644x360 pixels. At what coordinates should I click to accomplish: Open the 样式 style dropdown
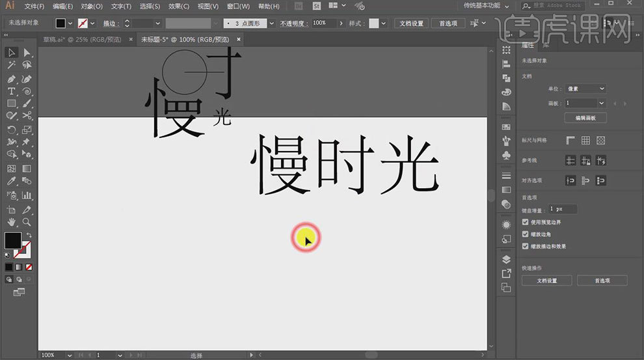click(383, 23)
